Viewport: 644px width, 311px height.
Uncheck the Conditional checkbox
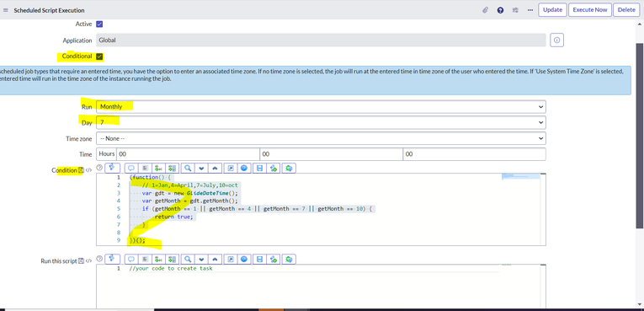99,56
